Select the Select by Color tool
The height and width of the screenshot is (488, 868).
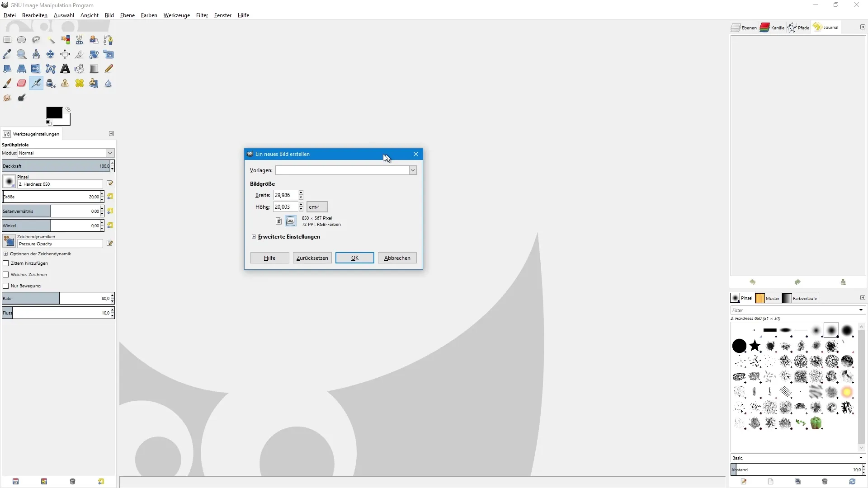pyautogui.click(x=65, y=40)
